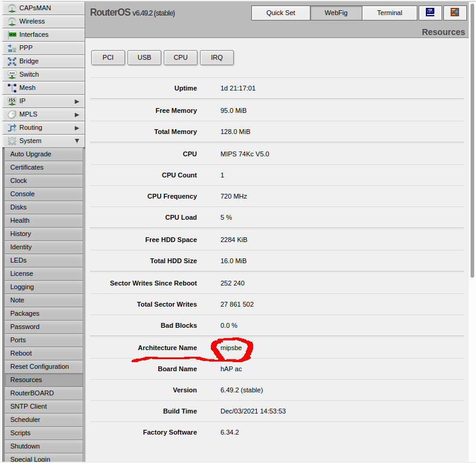
Task: Open the License menu item
Action: [x=43, y=273]
